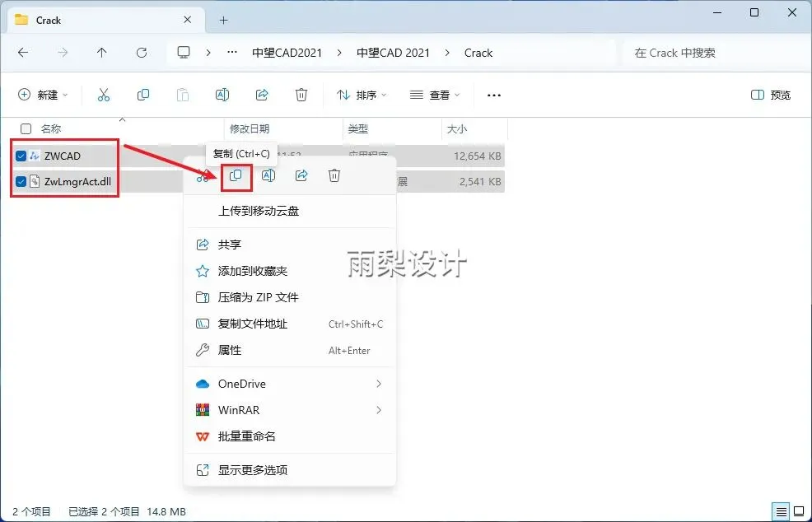The width and height of the screenshot is (812, 522).
Task: Click context menu share icon
Action: coord(301,175)
